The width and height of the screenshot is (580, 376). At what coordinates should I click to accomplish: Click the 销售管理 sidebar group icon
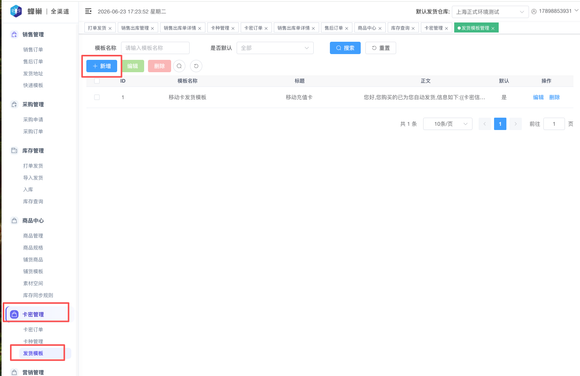pos(14,34)
